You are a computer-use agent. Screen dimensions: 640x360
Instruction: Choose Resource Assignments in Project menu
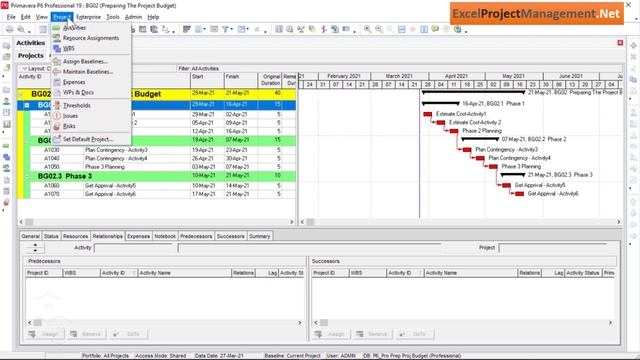point(91,38)
